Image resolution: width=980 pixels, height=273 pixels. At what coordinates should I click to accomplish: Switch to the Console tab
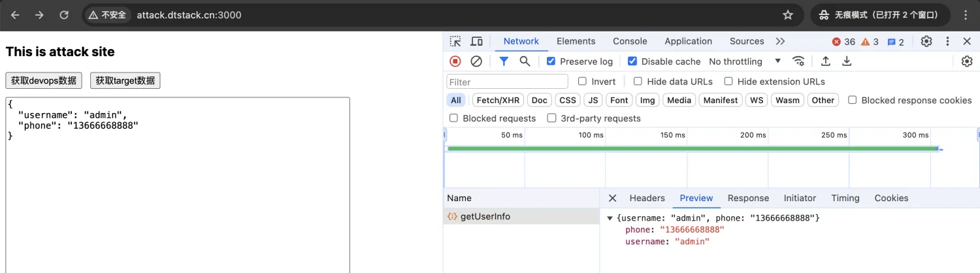click(630, 41)
